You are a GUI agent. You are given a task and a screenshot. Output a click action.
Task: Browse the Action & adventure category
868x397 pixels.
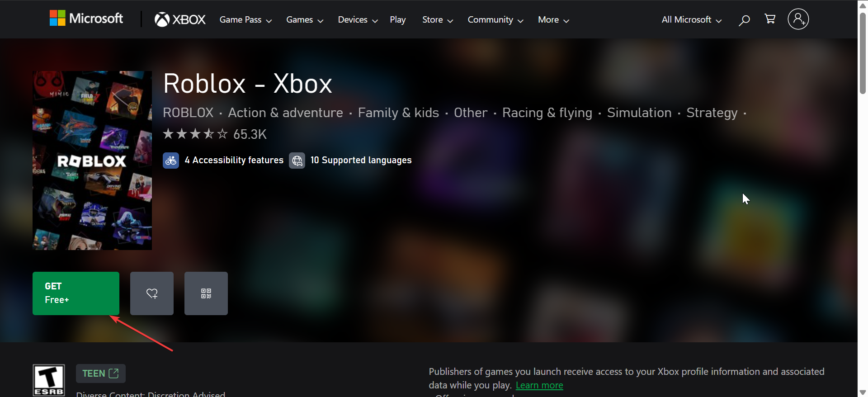click(285, 113)
